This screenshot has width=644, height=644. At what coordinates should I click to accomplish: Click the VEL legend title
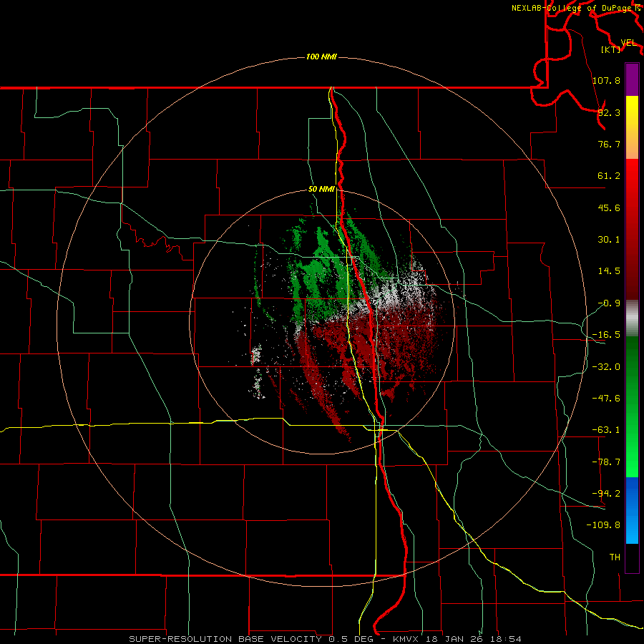click(x=628, y=43)
